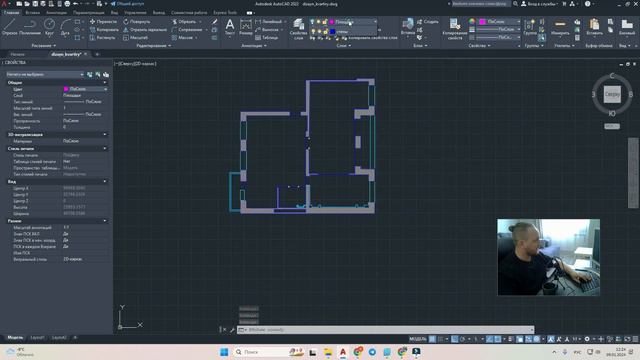Open the Вид ribbon tab
This screenshot has width=640, height=360.
pos(114,13)
